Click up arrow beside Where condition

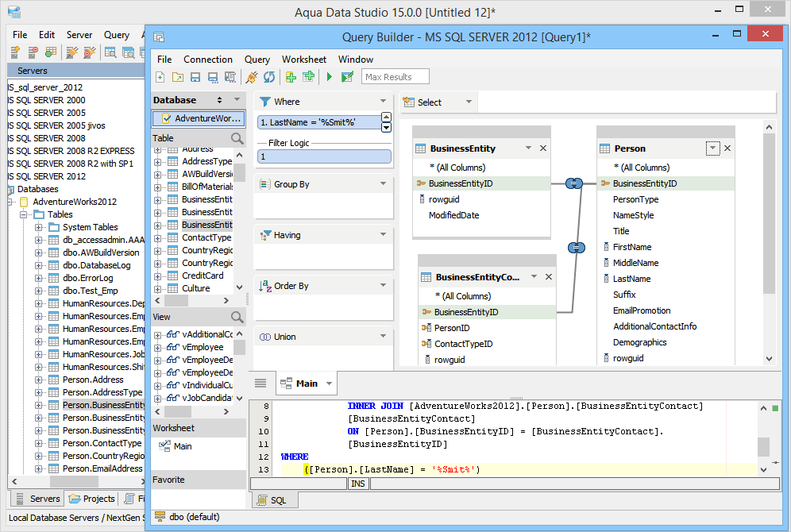pos(387,117)
